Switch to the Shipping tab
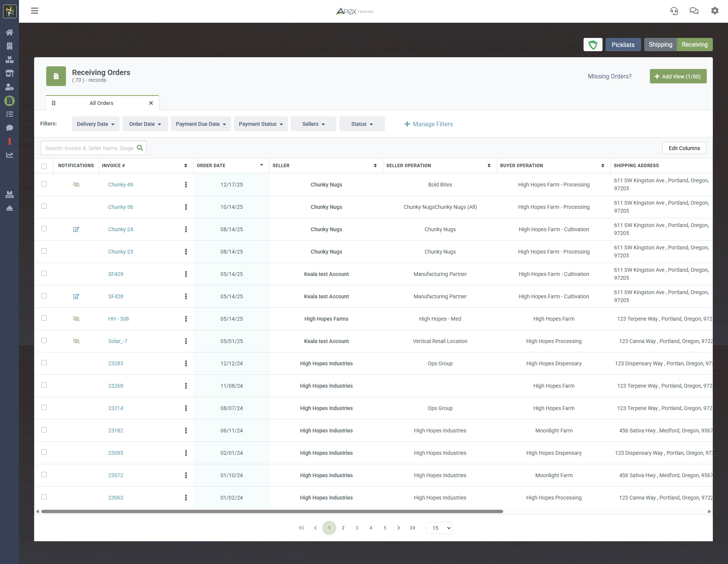The width and height of the screenshot is (728, 564). click(660, 45)
